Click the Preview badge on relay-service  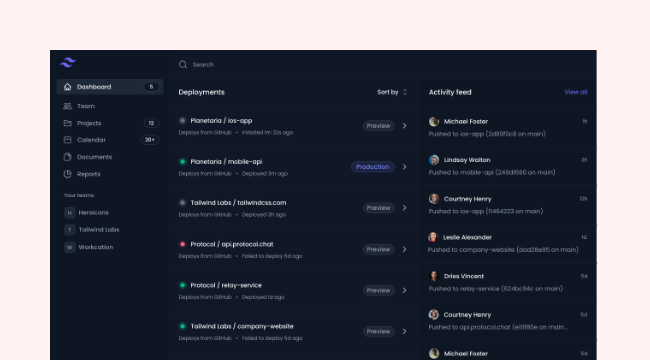(378, 290)
